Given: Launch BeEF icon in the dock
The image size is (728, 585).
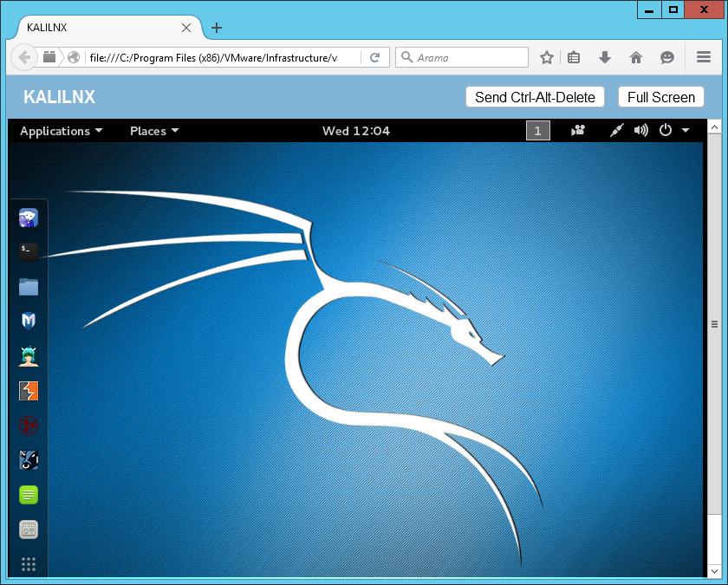Looking at the screenshot, I should (x=29, y=460).
